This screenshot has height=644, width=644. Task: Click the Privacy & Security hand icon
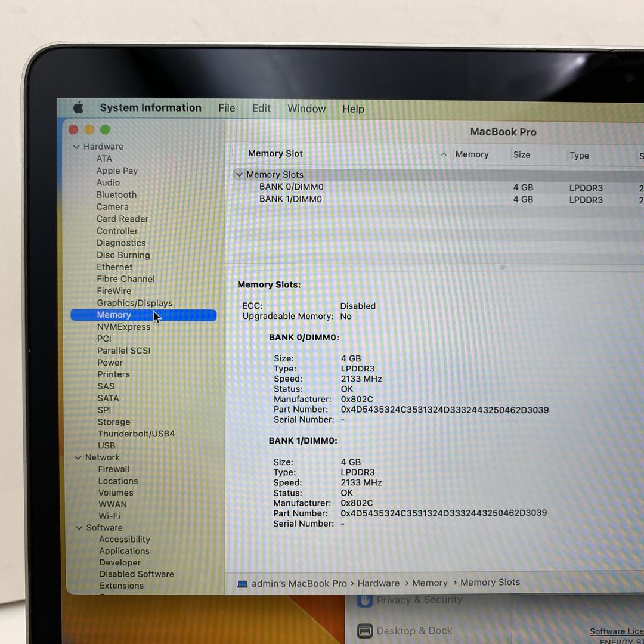pyautogui.click(x=366, y=600)
